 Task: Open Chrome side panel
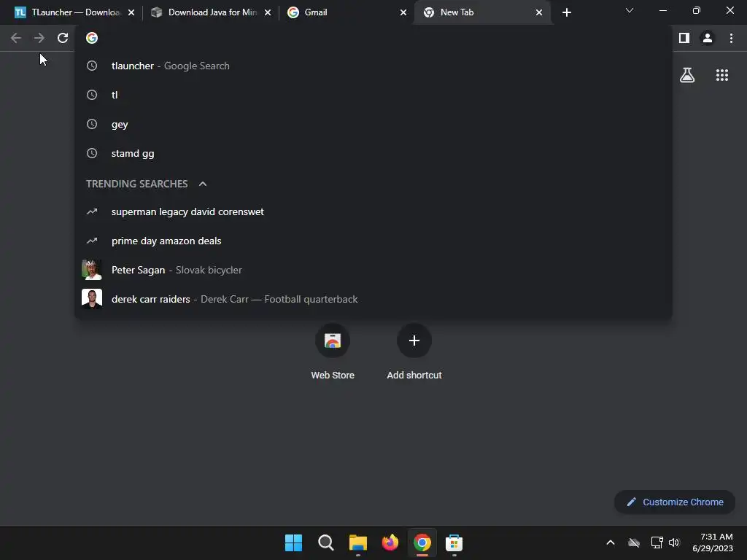[x=684, y=38]
